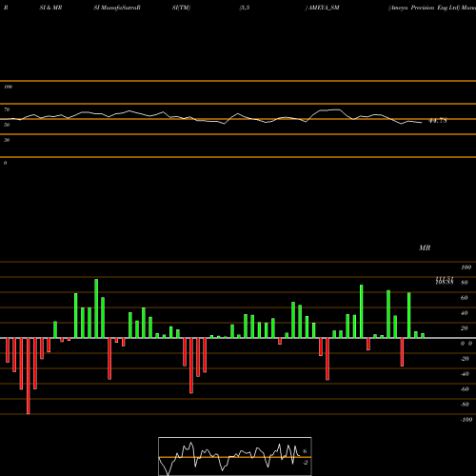Open the mini oscillator chart thumbnail
This screenshot has height=476, width=476.
[x=235, y=456]
